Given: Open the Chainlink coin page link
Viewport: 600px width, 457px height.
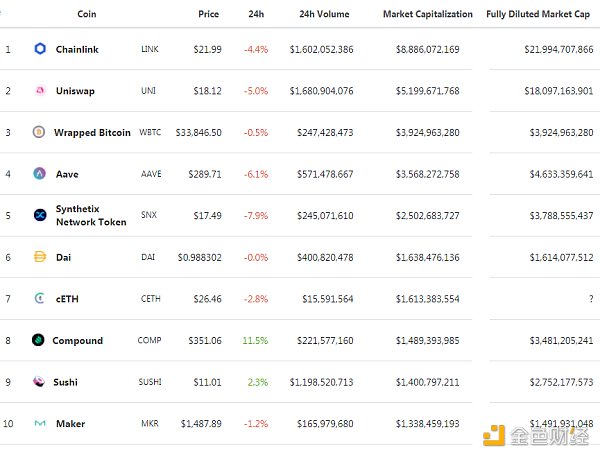Looking at the screenshot, I should click(77, 49).
